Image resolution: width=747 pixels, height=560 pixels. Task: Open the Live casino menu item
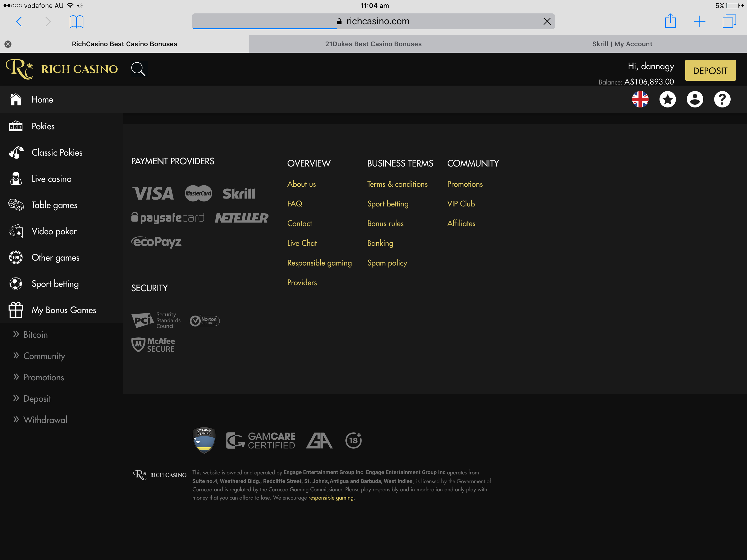coord(51,179)
